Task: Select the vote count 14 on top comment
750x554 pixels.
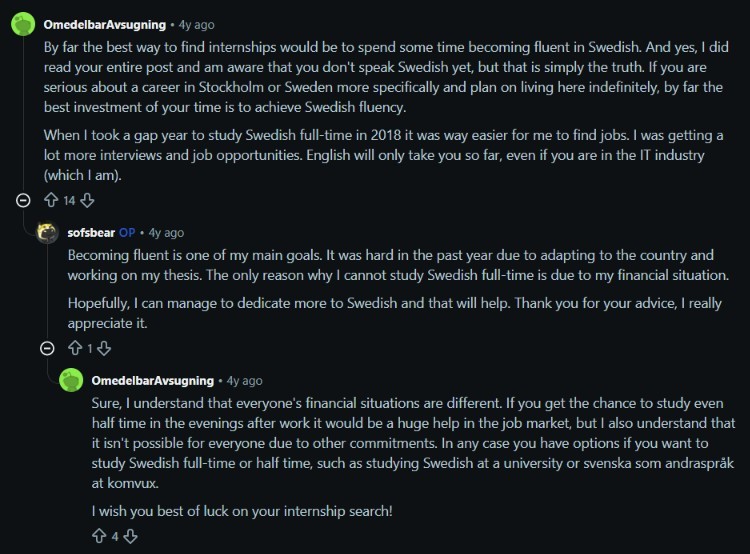Action: click(69, 200)
